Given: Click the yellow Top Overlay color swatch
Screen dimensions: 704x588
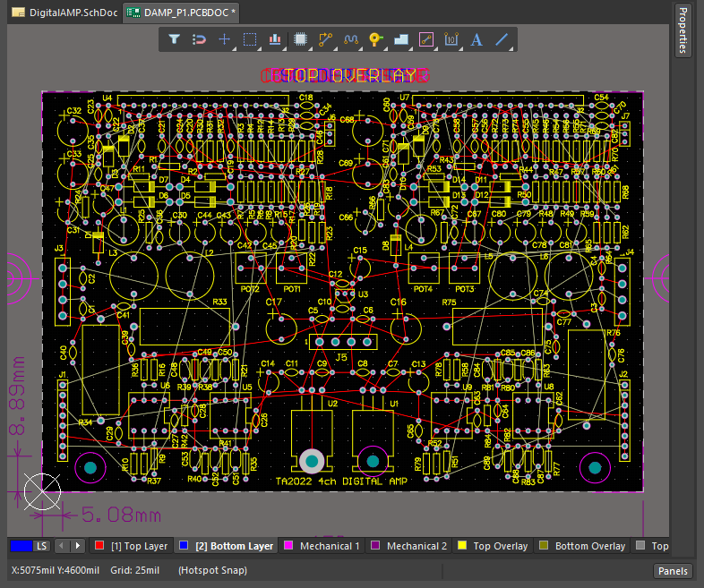Looking at the screenshot, I should pos(461,545).
